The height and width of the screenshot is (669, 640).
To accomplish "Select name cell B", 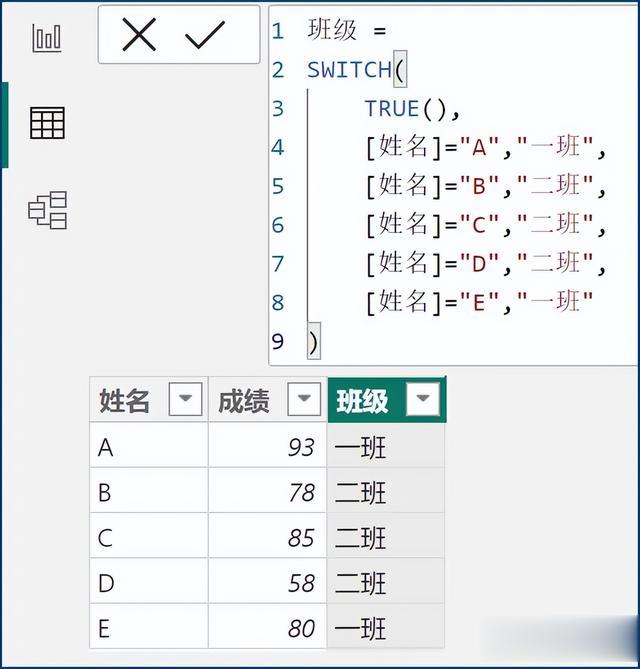I will [x=148, y=492].
